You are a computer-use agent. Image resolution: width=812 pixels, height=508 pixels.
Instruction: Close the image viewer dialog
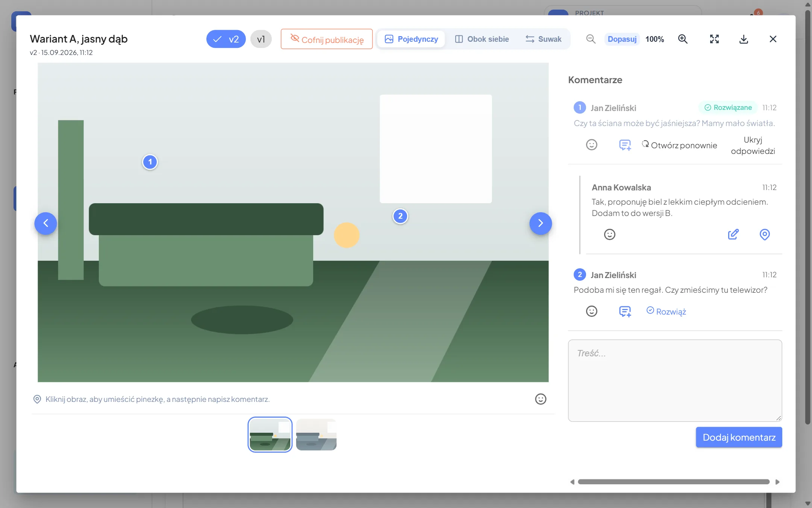[x=773, y=39]
